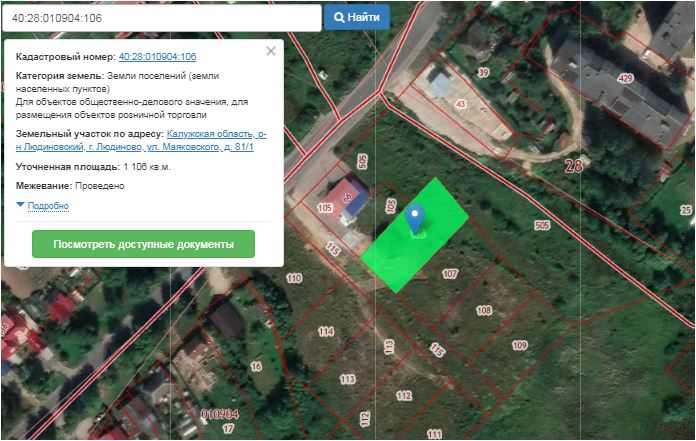Select parcel 110 on the map
696x441 pixels.
(294, 277)
